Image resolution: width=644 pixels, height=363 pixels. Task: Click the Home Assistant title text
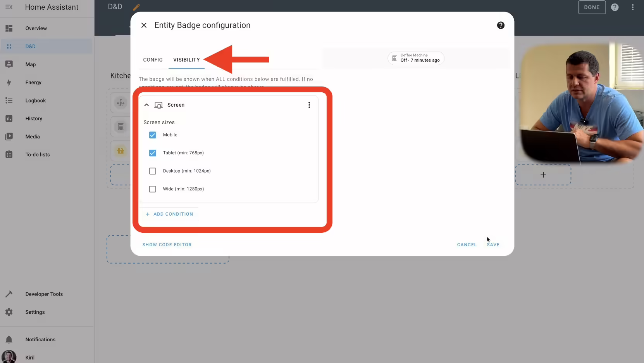[52, 7]
